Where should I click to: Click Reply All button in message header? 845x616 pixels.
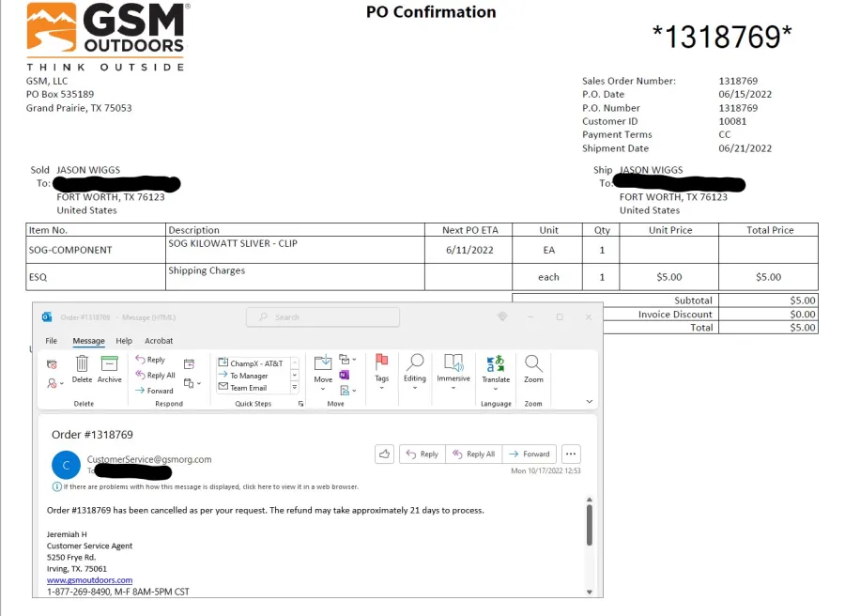pyautogui.click(x=474, y=454)
